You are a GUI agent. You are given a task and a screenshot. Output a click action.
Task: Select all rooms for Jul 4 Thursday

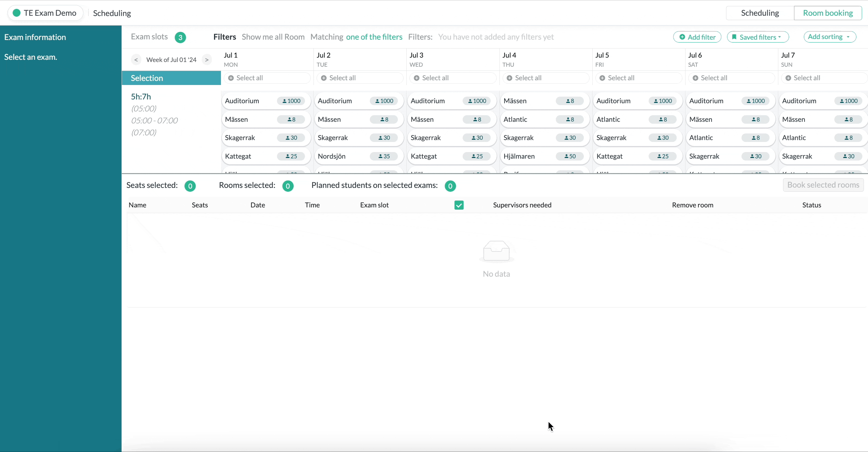(545, 78)
